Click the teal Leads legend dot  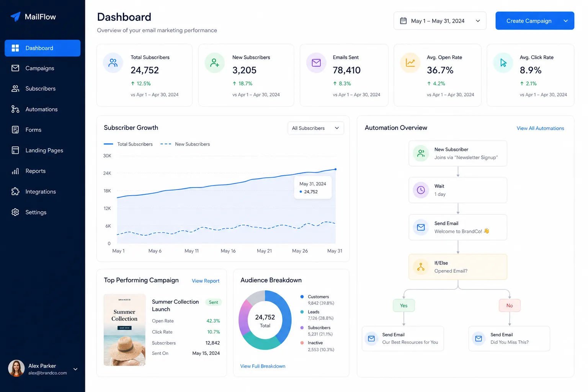tap(302, 312)
